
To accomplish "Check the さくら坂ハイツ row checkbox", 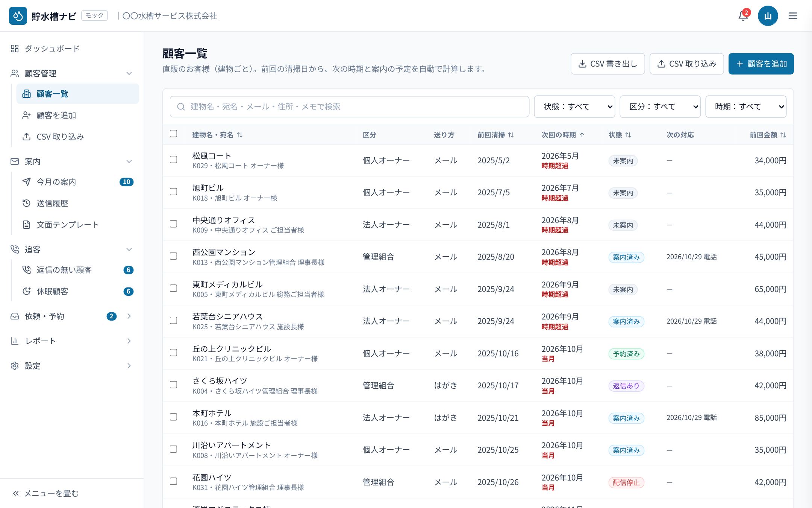I will (173, 385).
